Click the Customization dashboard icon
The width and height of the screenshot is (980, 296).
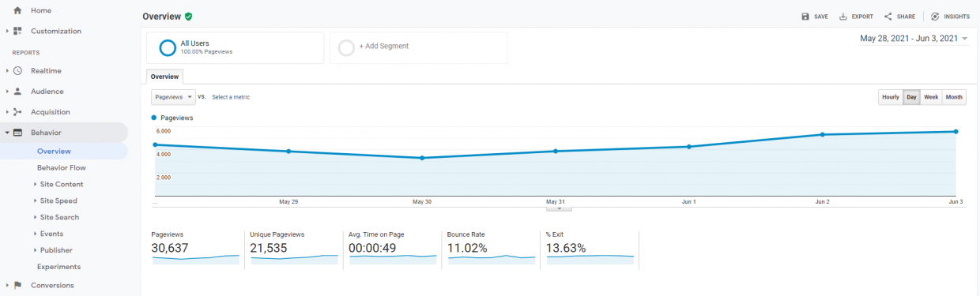17,31
